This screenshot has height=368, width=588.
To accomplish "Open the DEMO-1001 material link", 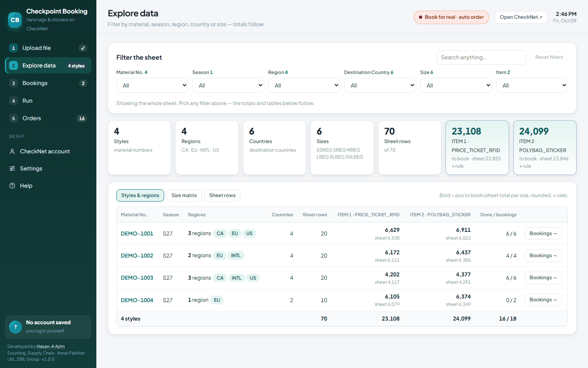I will coord(137,233).
